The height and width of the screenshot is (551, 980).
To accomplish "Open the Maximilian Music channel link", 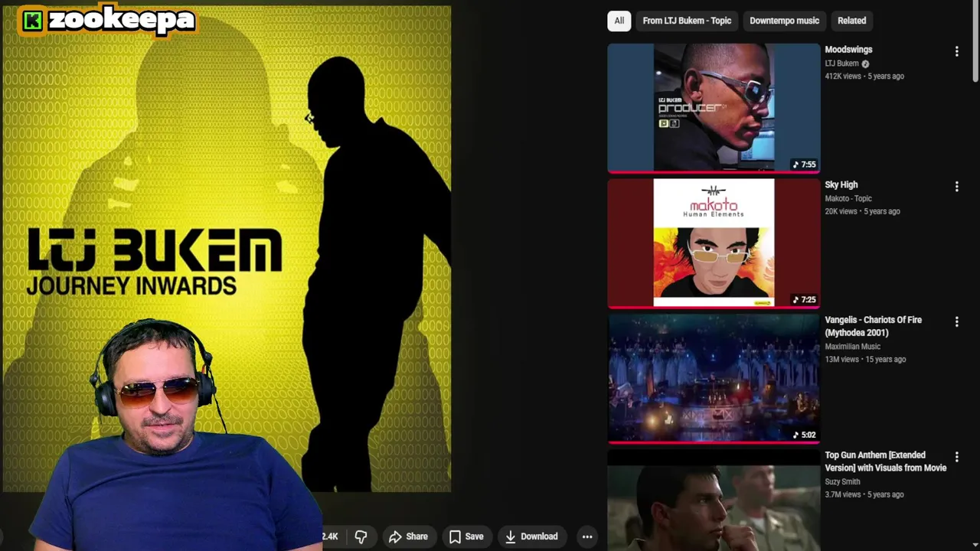I will [852, 347].
